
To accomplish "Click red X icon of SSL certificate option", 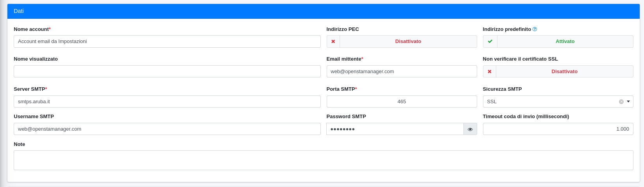I will click(x=490, y=72).
